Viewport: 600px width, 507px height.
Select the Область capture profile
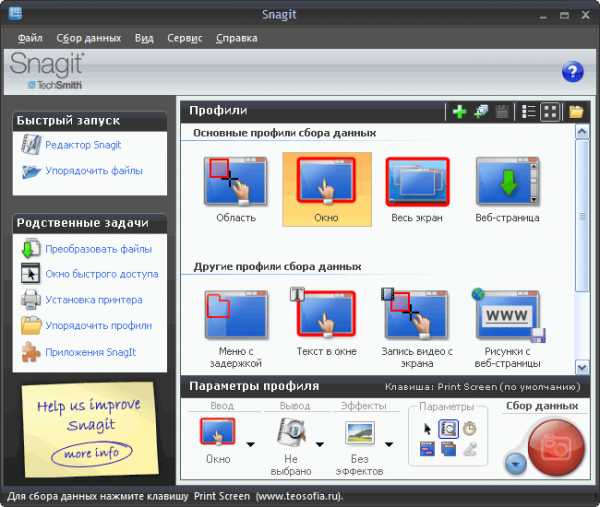coord(236,188)
